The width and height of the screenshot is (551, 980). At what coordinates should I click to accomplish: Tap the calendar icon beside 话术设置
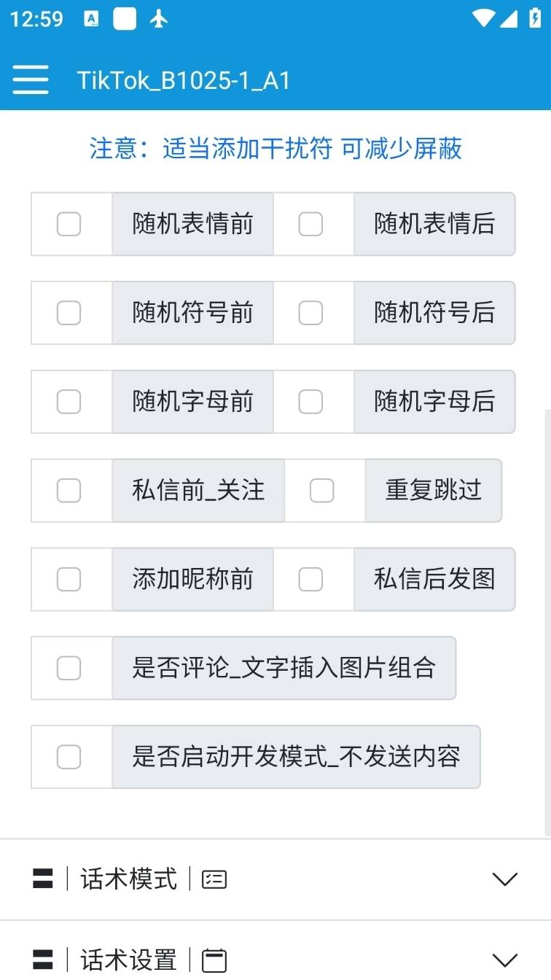214,960
